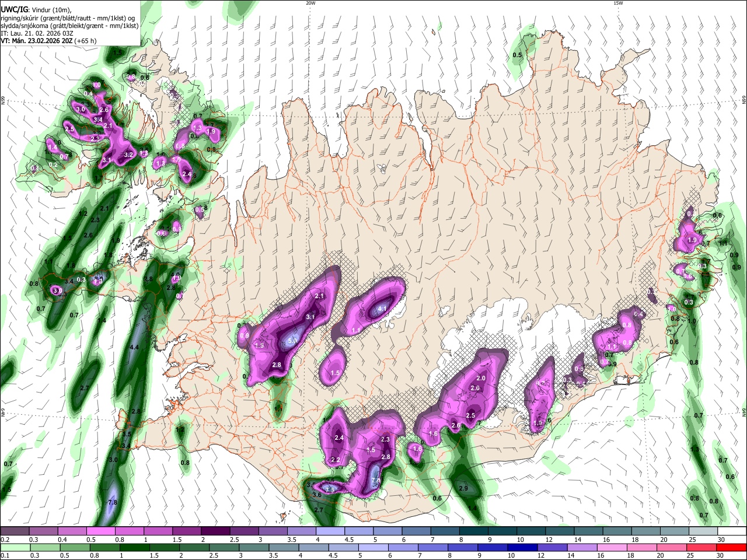747x560 pixels.
Task: Click the 5.0 snowfall value on the map
Action: [x=293, y=341]
